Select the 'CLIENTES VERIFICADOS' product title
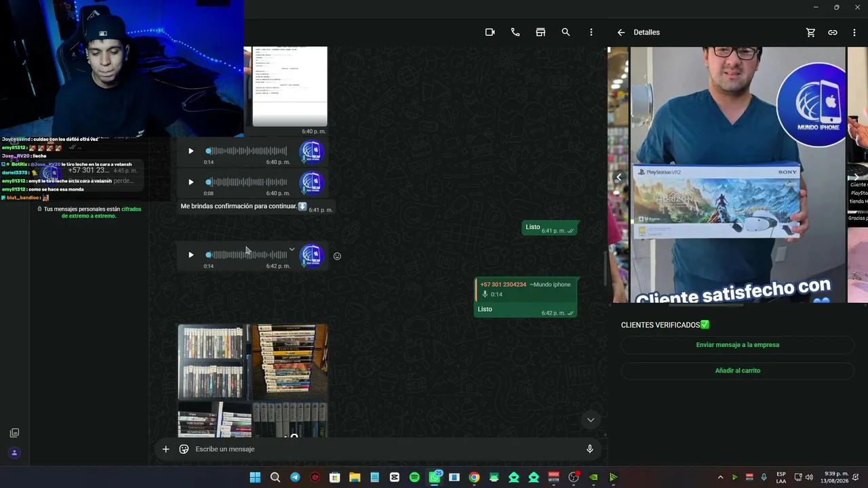868x488 pixels. [x=665, y=325]
